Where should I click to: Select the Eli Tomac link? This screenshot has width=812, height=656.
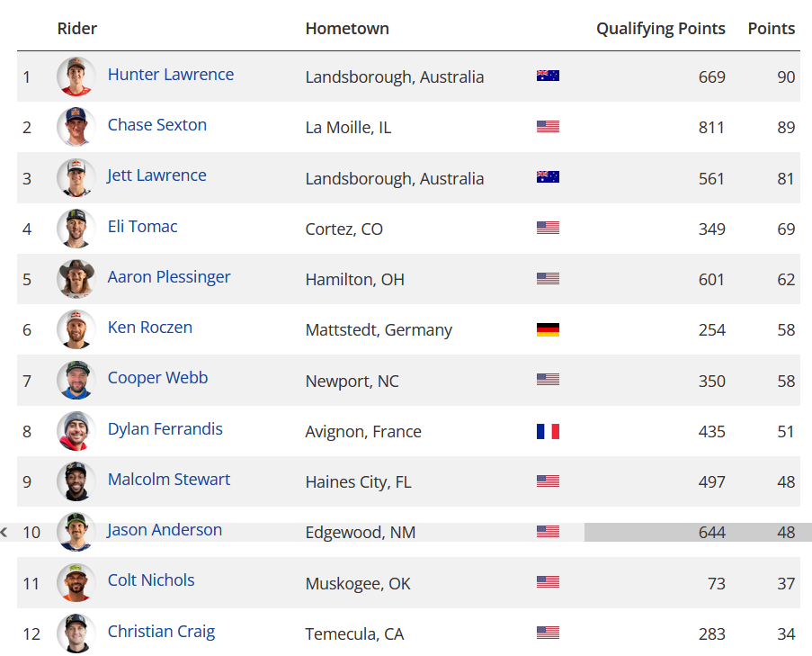(142, 227)
